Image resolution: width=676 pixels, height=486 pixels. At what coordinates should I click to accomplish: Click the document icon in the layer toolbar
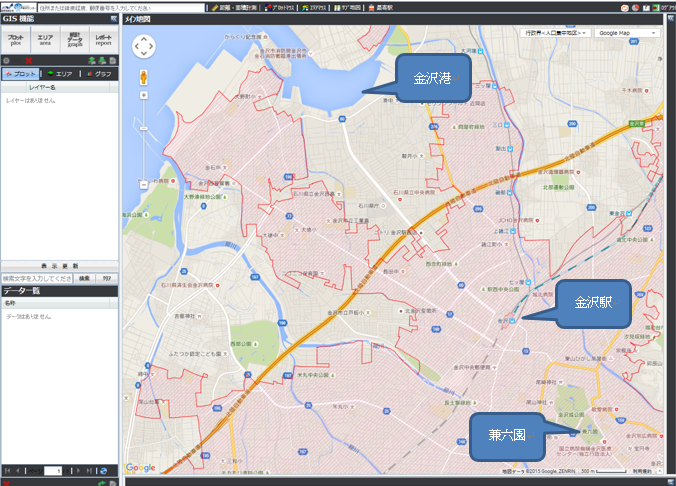113,61
